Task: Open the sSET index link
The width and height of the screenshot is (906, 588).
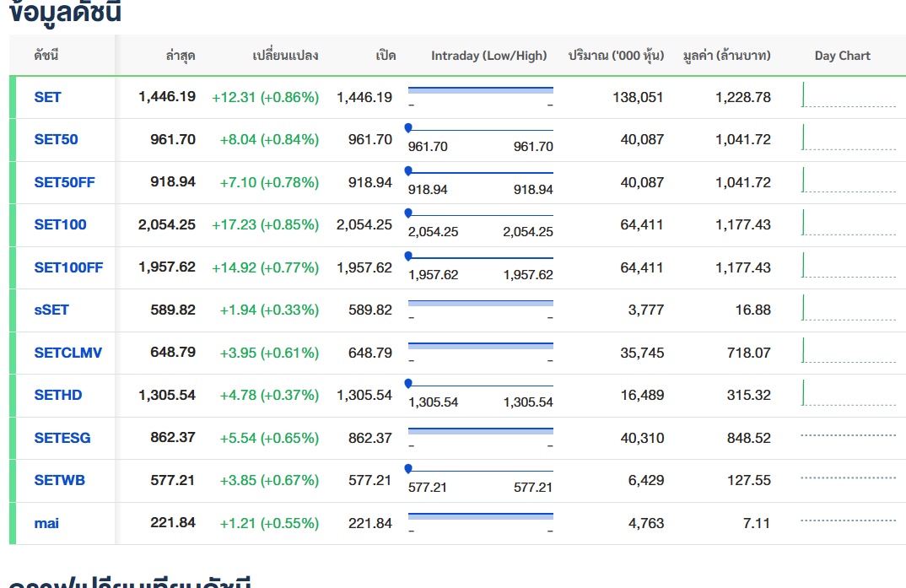Action: coord(51,310)
